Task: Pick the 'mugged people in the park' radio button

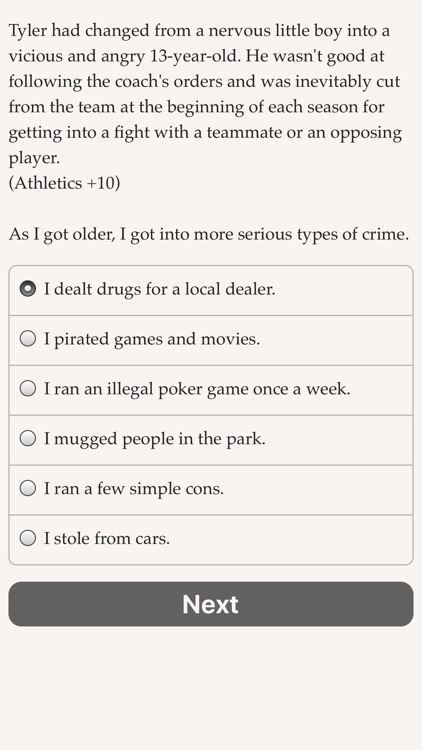Action: (x=28, y=438)
